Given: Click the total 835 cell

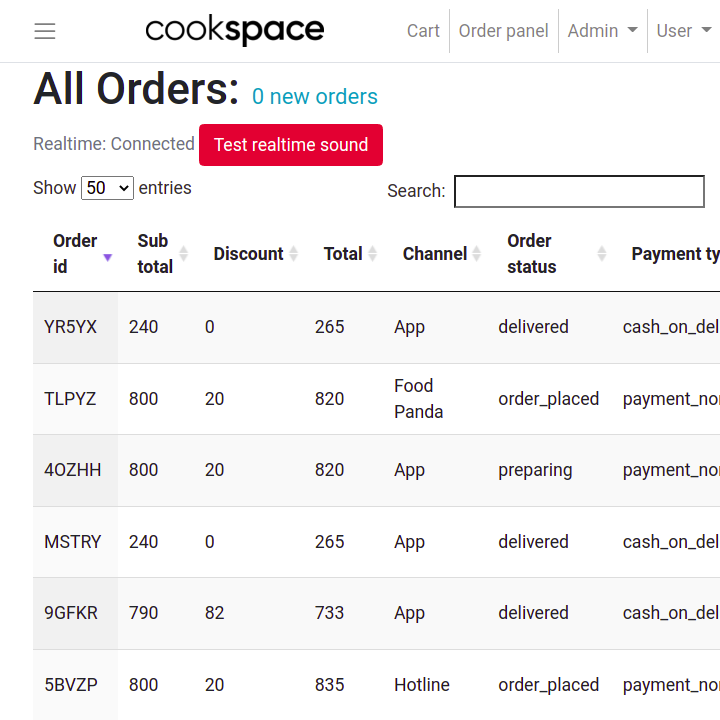Looking at the screenshot, I should tap(329, 685).
